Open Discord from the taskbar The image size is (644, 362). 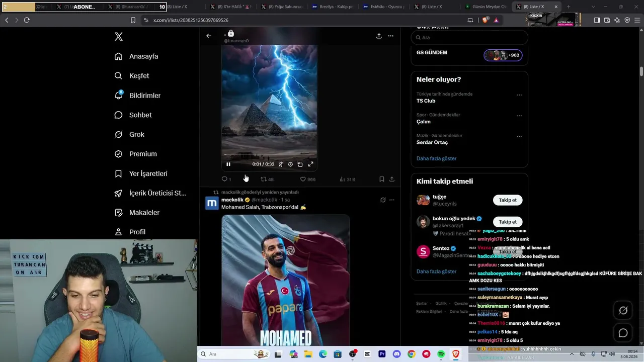397,354
